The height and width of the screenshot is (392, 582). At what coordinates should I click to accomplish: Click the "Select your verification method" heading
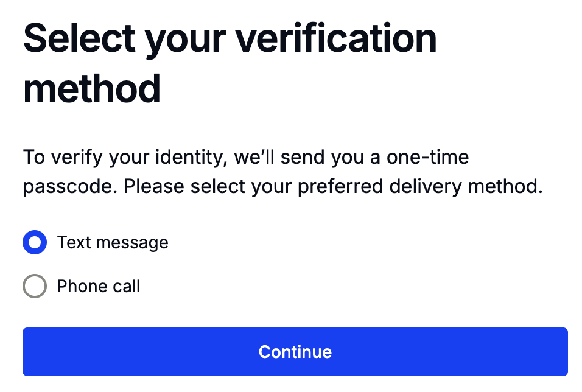coord(230,63)
